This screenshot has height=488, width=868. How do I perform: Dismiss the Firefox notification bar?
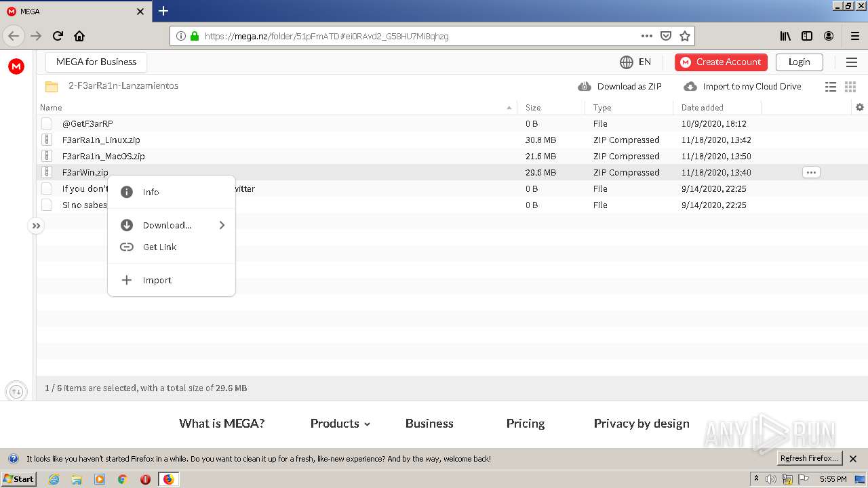854,459
